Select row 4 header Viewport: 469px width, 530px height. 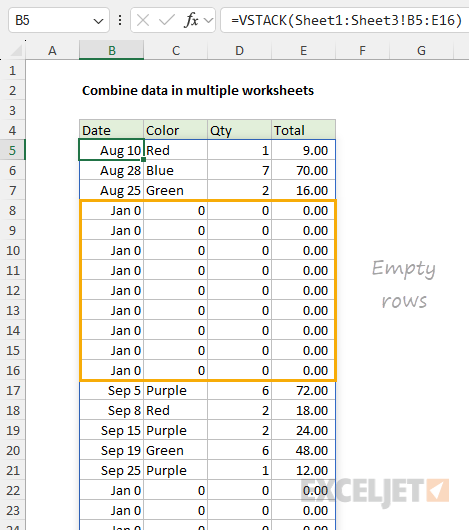(x=13, y=130)
